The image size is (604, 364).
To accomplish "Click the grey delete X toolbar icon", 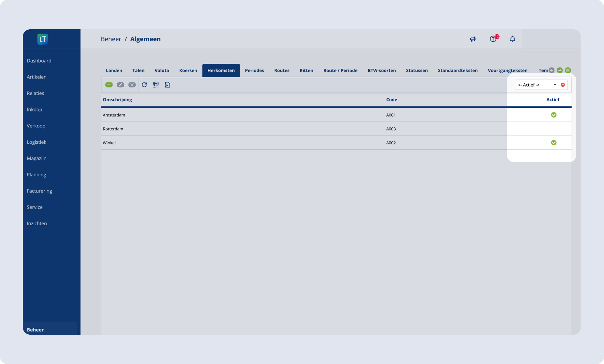I will point(132,85).
